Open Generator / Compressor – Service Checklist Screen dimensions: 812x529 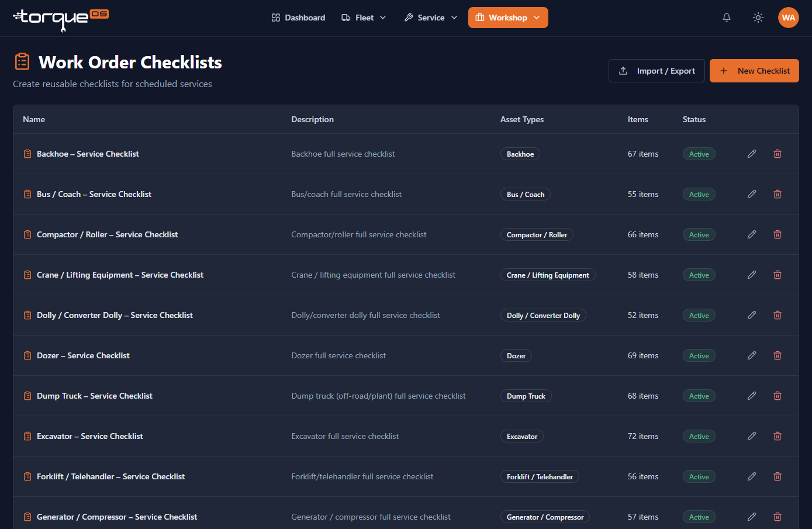(x=117, y=517)
